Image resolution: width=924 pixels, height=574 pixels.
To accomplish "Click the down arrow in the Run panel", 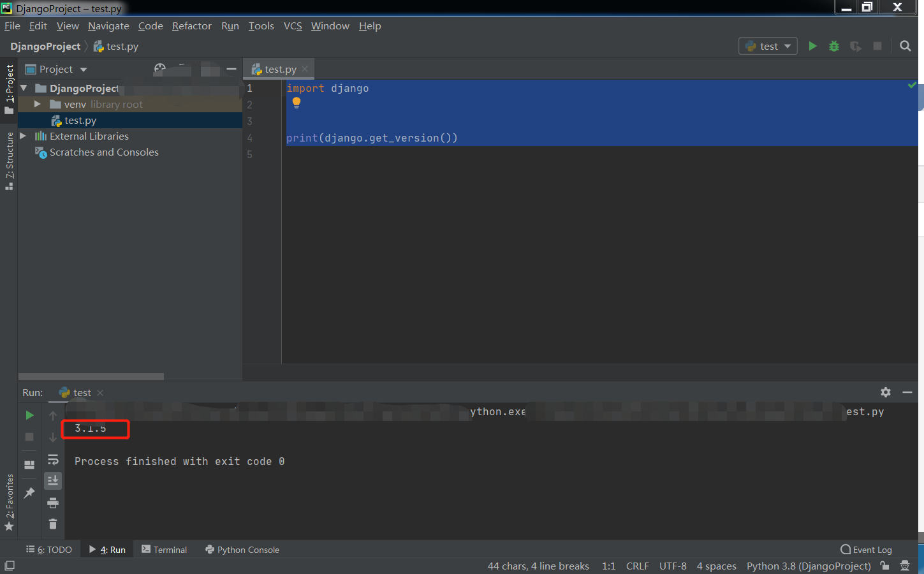I will (53, 438).
